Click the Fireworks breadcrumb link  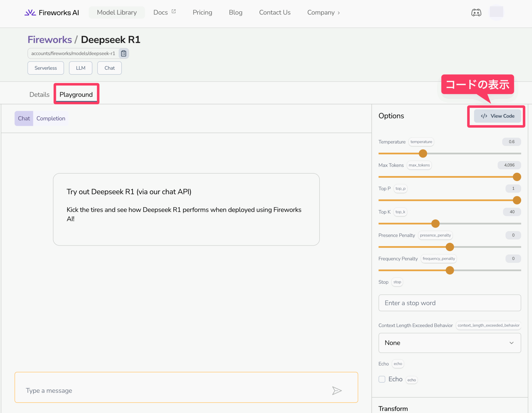click(50, 40)
